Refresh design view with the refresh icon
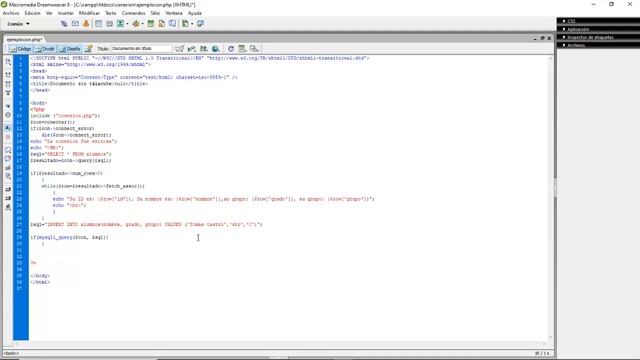This screenshot has width=640, height=360. point(231,49)
